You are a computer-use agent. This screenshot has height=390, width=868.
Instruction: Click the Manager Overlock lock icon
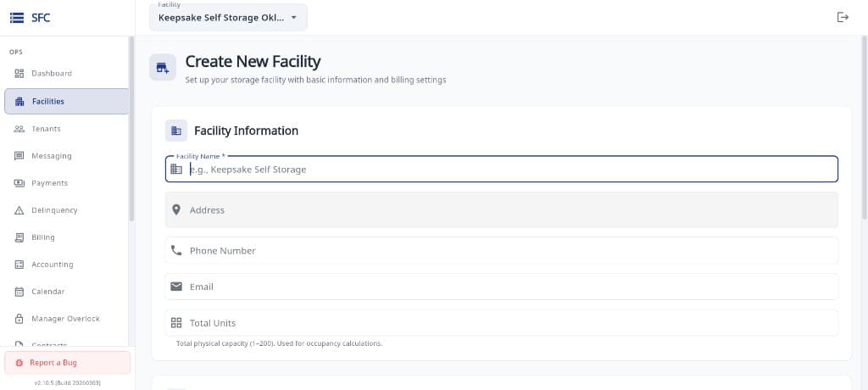coord(19,319)
